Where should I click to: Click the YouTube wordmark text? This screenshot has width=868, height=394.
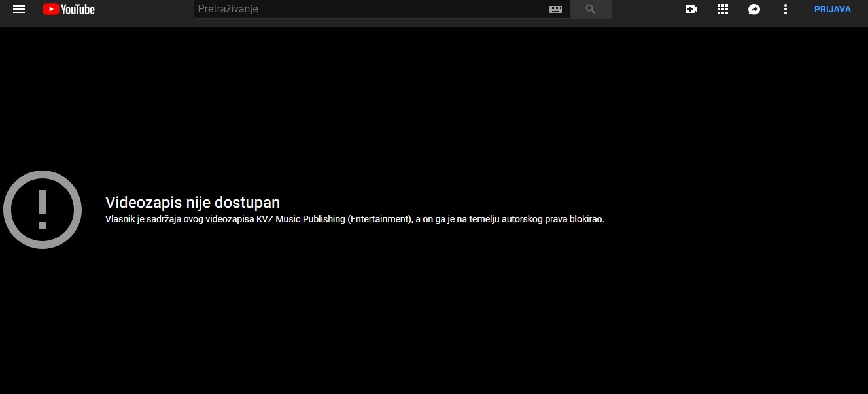pos(78,9)
